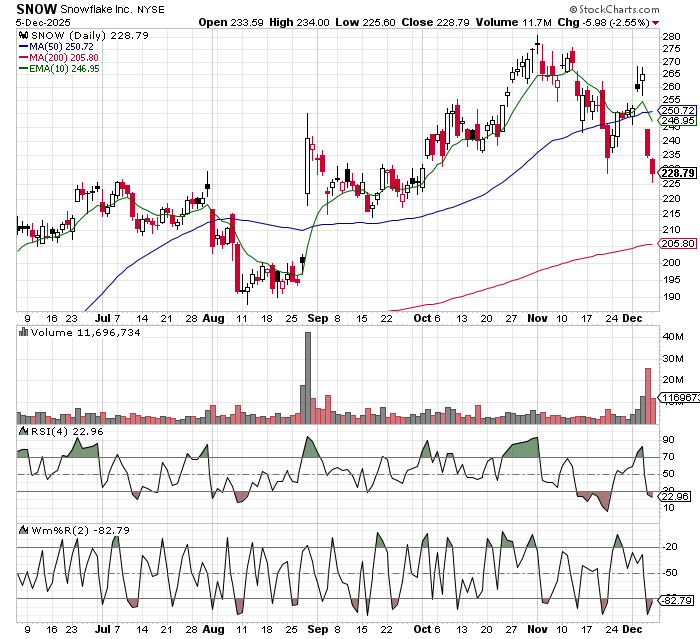Click the green 246.95 tag on price axis

pyautogui.click(x=678, y=121)
